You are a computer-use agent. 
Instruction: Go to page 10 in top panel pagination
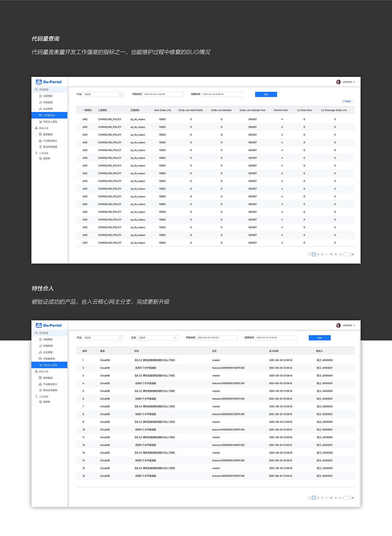(x=331, y=254)
